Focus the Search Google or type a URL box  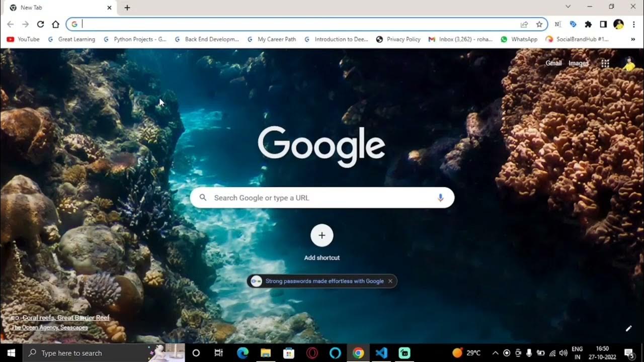322,198
